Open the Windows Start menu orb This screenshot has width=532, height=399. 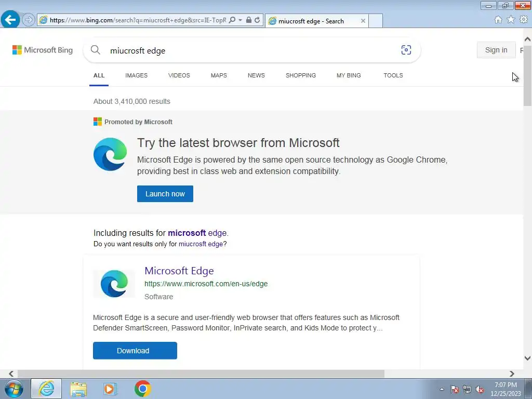pyautogui.click(x=14, y=389)
